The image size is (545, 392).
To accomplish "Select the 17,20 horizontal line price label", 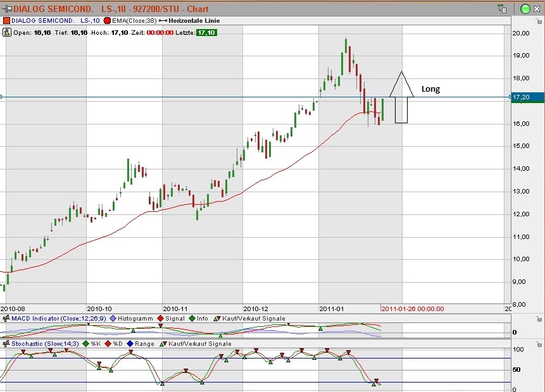I will [527, 97].
